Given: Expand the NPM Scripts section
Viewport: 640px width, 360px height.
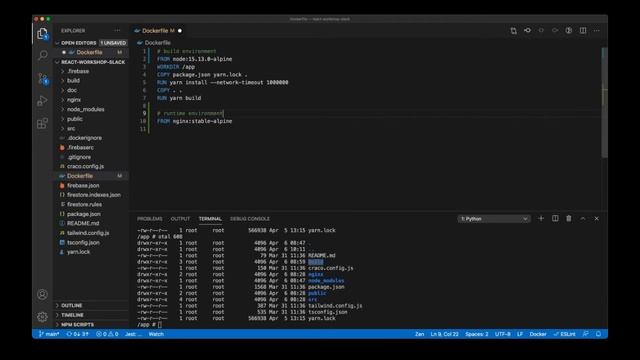Looking at the screenshot, I should click(77, 324).
